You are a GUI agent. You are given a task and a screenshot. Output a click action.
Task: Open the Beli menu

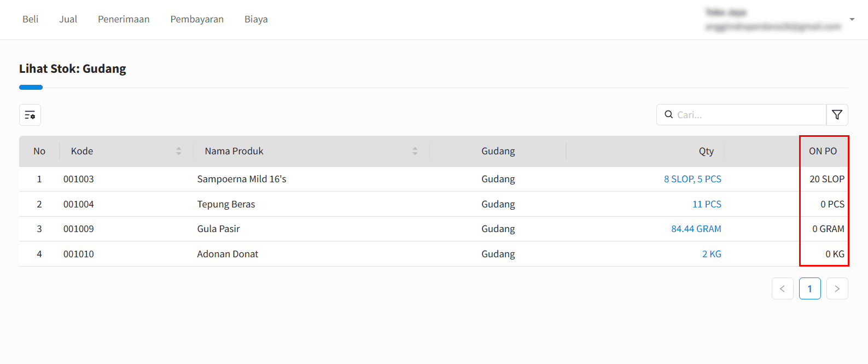[x=31, y=19]
